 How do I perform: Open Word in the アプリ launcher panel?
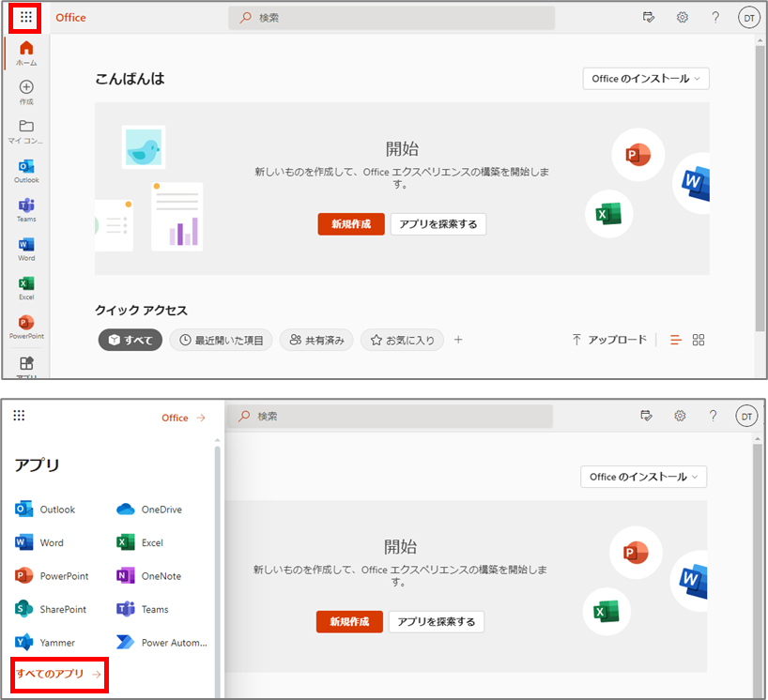tap(39, 542)
